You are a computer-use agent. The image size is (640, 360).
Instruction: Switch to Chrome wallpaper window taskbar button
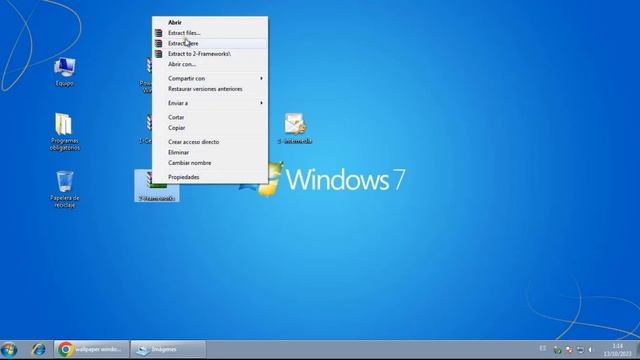(x=91, y=349)
